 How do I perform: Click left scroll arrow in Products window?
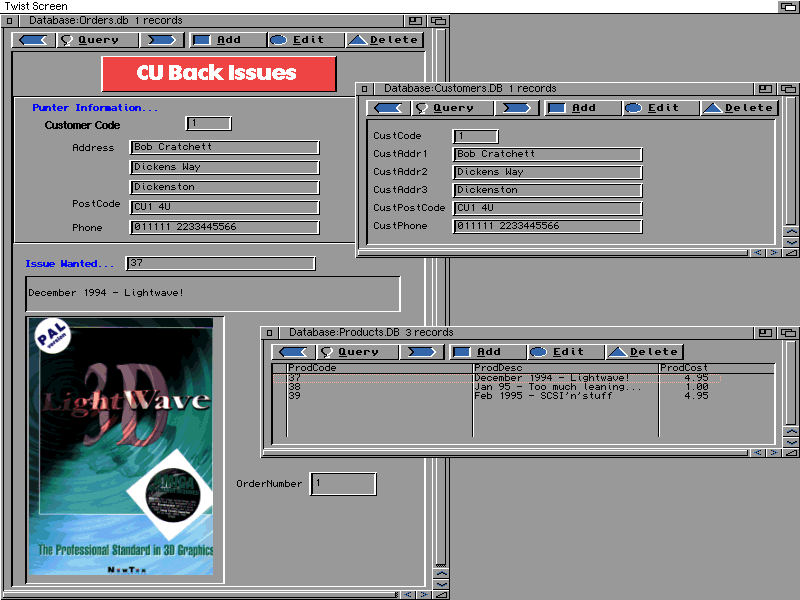tap(758, 453)
